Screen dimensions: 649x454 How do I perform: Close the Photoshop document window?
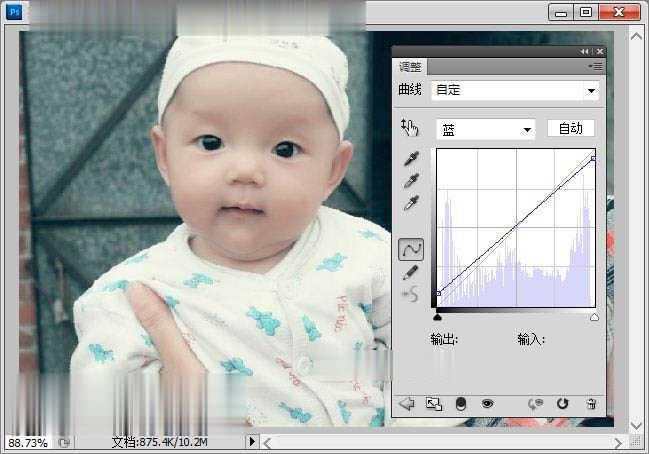click(619, 12)
